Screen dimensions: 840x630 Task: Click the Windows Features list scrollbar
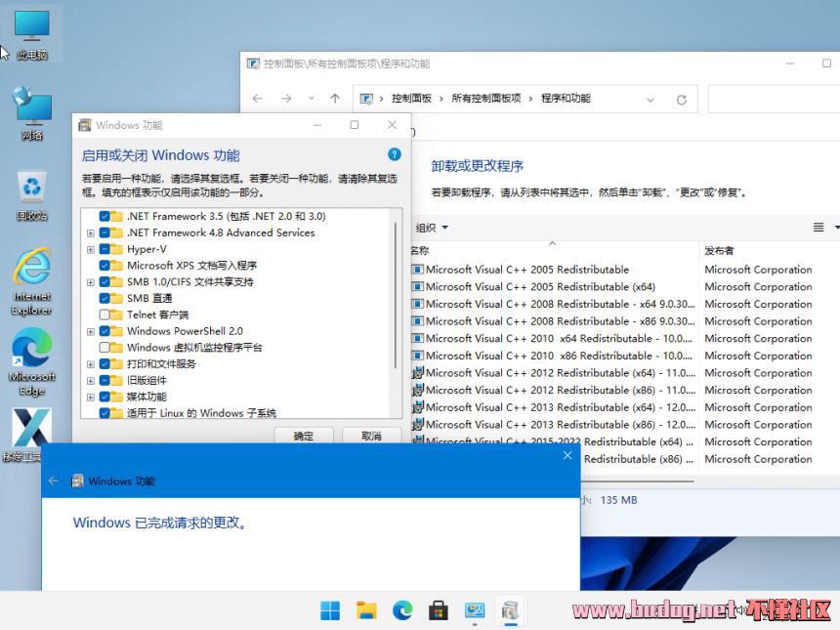pos(396,295)
